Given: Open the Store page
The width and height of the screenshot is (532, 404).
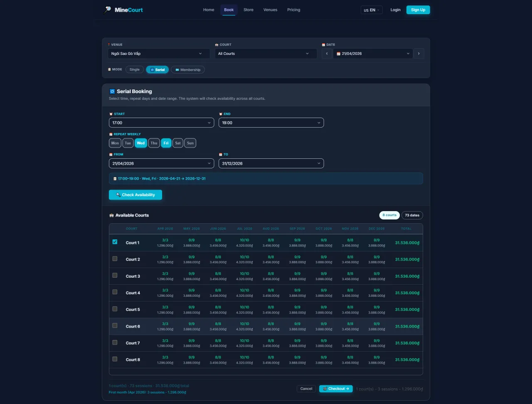Looking at the screenshot, I should (249, 10).
